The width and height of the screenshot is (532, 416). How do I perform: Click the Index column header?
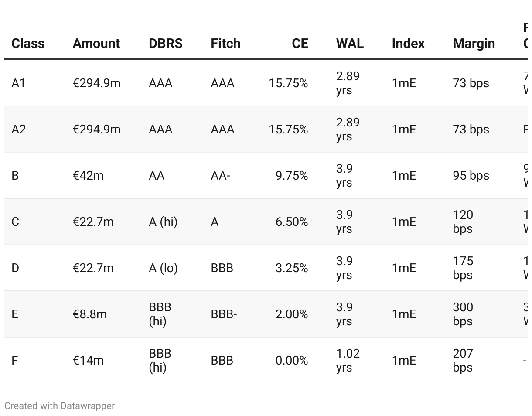(x=408, y=44)
